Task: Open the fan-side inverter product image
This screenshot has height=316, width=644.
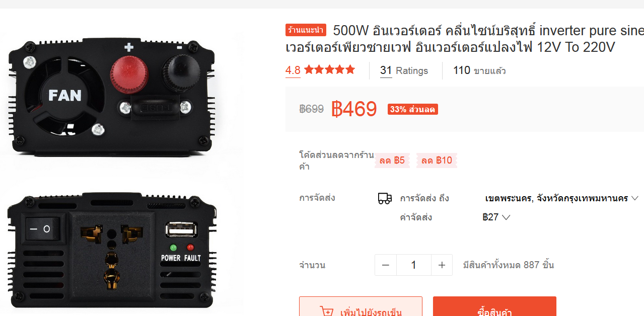Action: (112, 94)
